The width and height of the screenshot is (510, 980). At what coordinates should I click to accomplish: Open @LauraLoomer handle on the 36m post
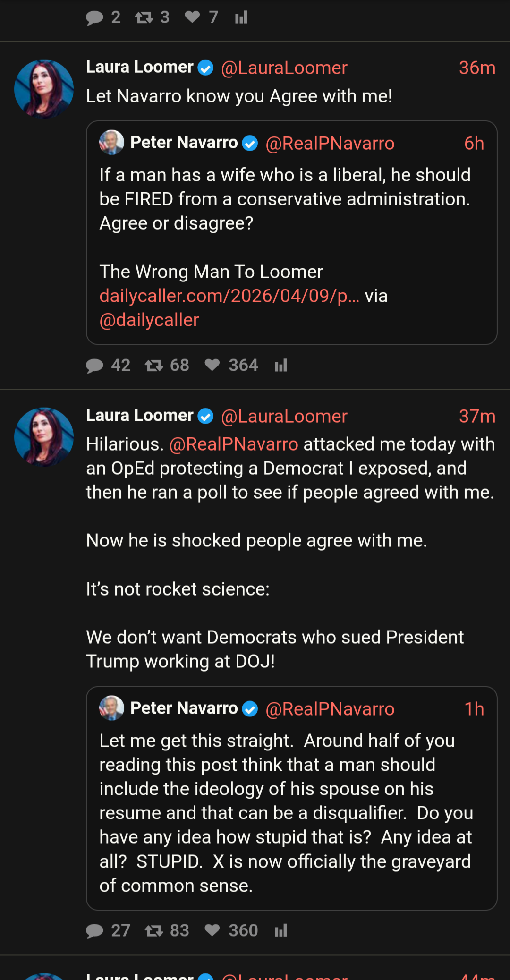pyautogui.click(x=284, y=68)
